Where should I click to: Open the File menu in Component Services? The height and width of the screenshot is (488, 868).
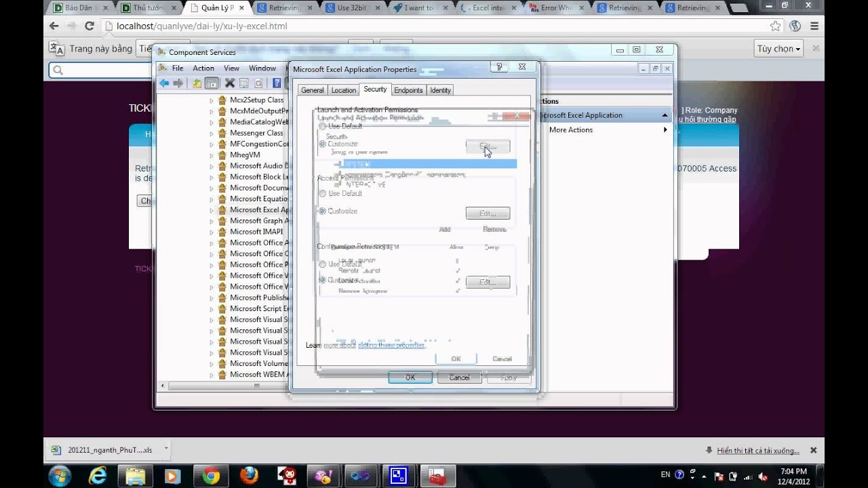[x=178, y=68]
